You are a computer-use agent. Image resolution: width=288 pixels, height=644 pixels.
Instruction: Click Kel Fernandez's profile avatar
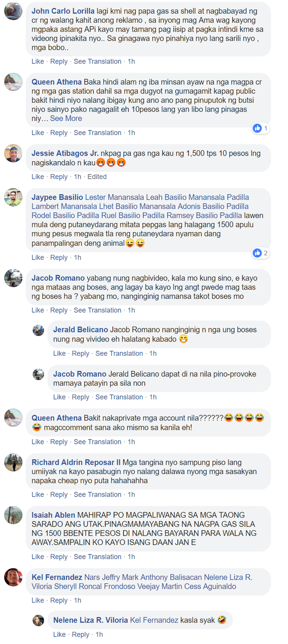13,577
